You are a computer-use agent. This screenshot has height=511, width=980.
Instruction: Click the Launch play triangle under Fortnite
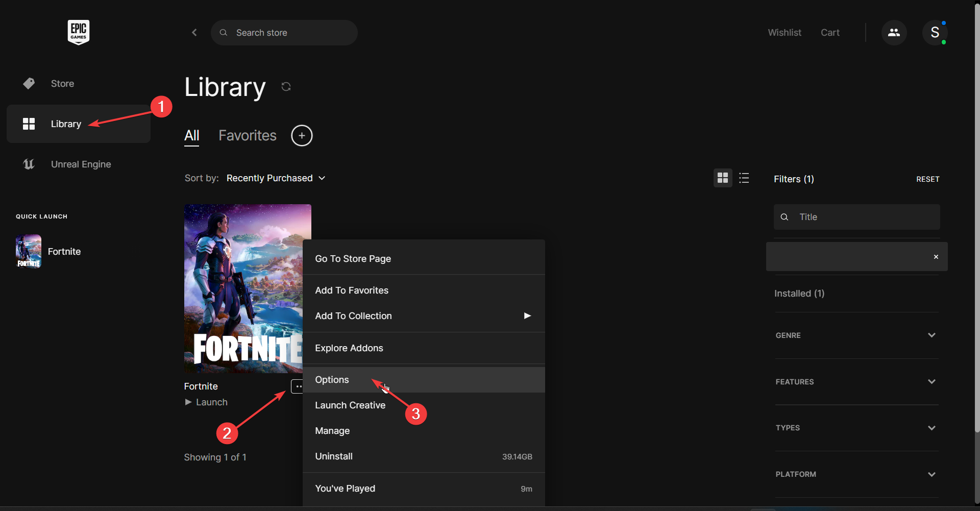point(188,402)
